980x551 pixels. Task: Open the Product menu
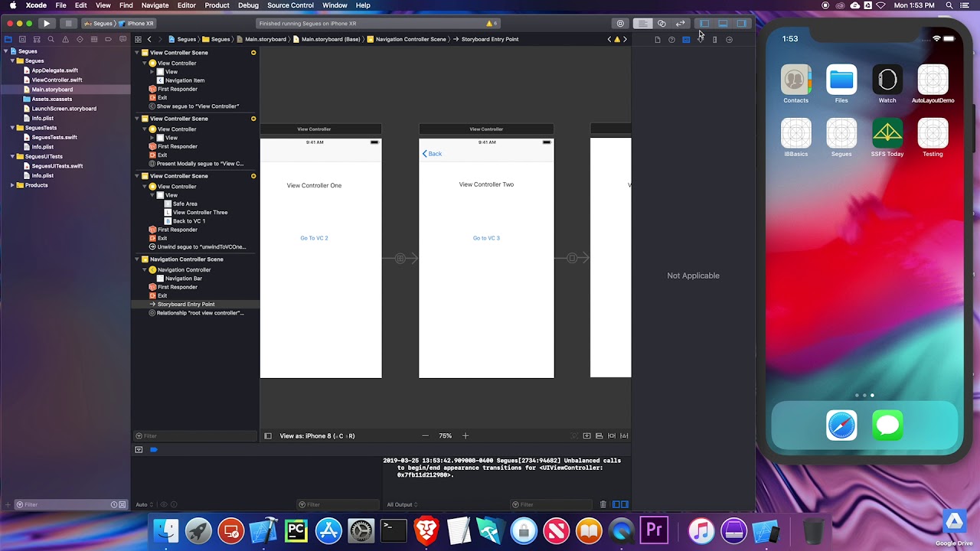click(x=217, y=5)
